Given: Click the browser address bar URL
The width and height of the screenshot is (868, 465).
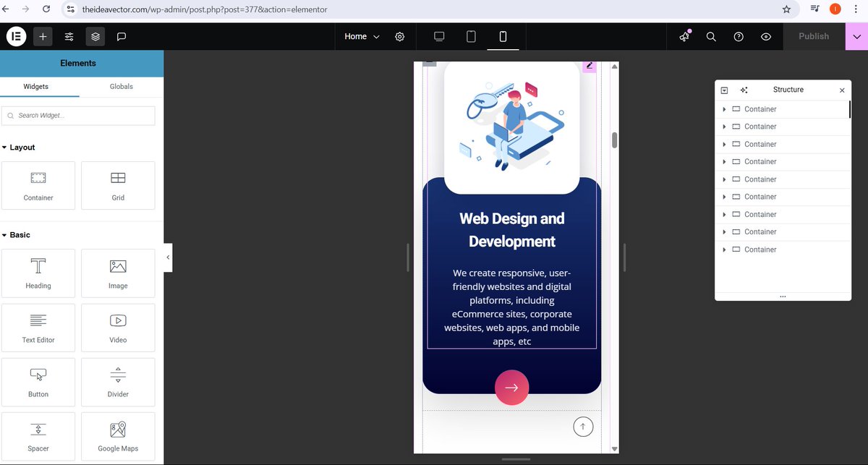Looking at the screenshot, I should click(205, 9).
